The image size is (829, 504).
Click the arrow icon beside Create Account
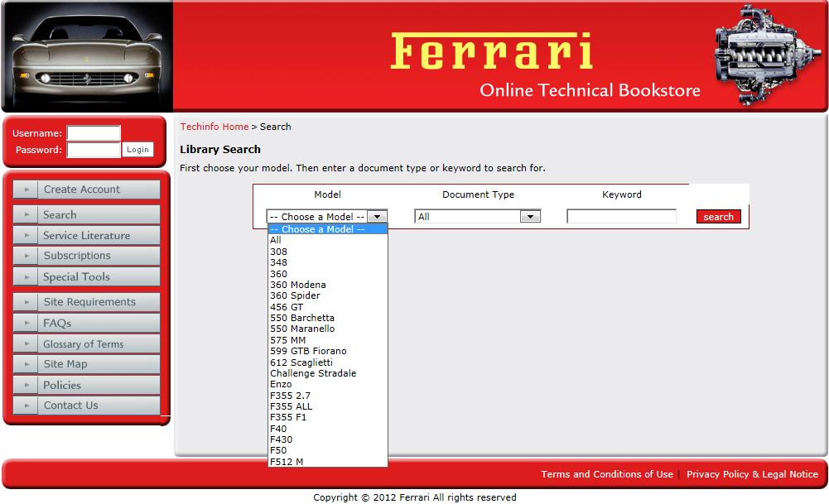pyautogui.click(x=27, y=190)
